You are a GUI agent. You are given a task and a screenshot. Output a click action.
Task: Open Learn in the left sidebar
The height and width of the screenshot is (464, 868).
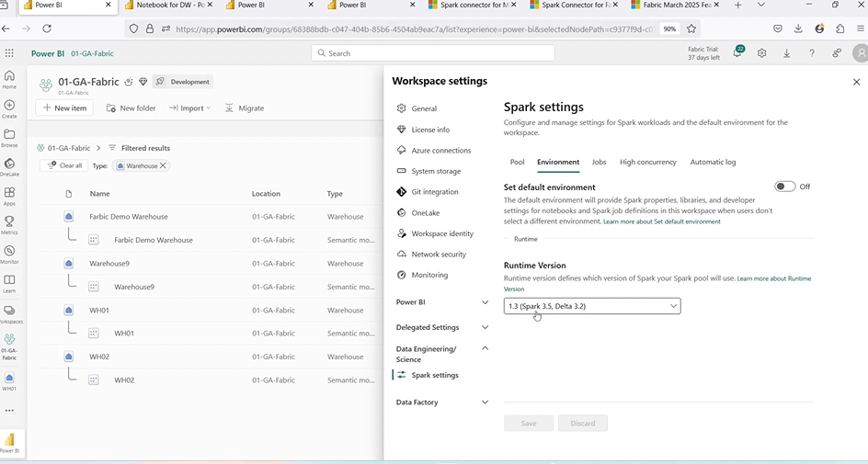coord(9,284)
